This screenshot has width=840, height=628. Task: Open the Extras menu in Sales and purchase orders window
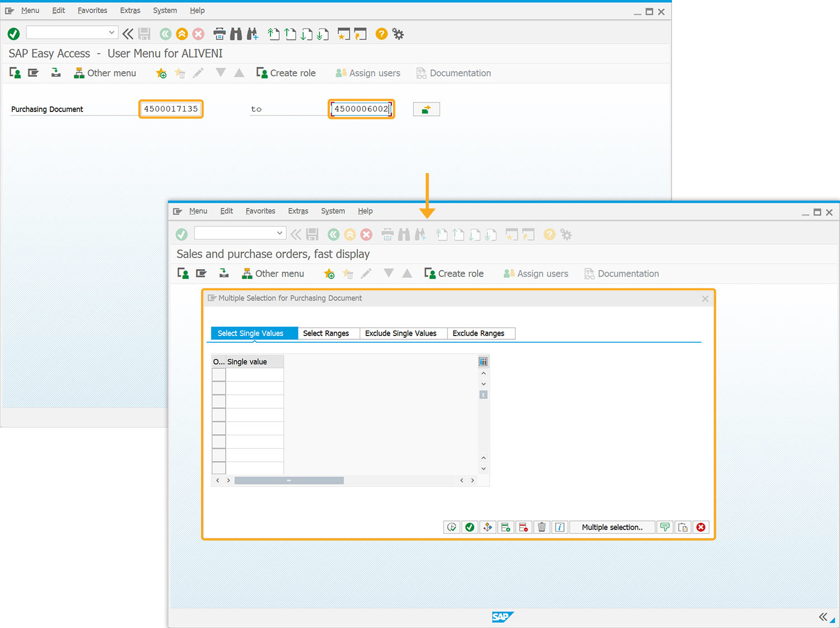pyautogui.click(x=298, y=211)
